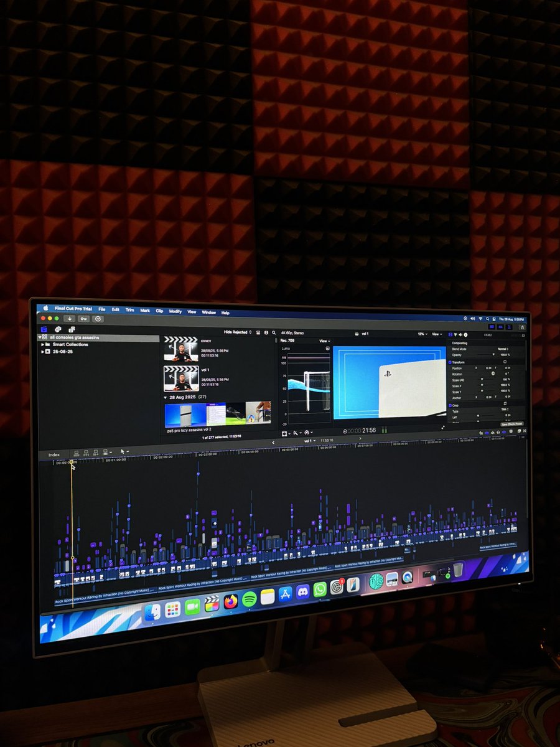Viewport: 560px width, 747px height.
Task: Show the Libraries sidebar clapper icon
Action: tap(44, 329)
